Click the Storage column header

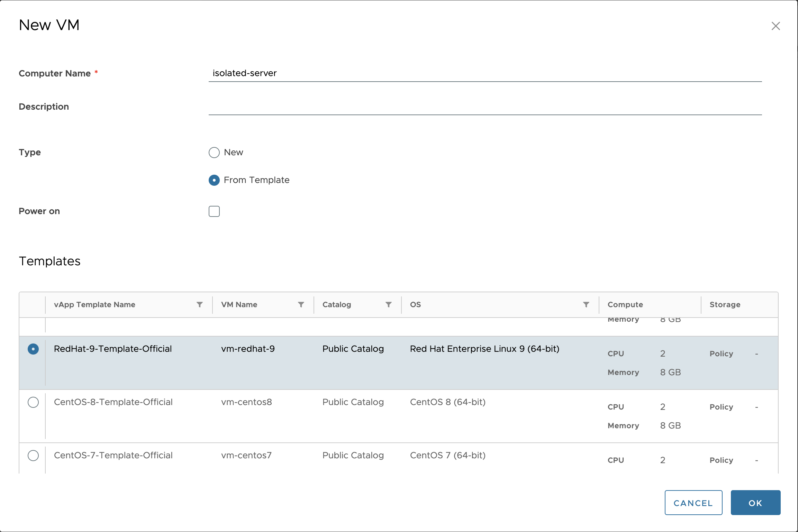(725, 304)
